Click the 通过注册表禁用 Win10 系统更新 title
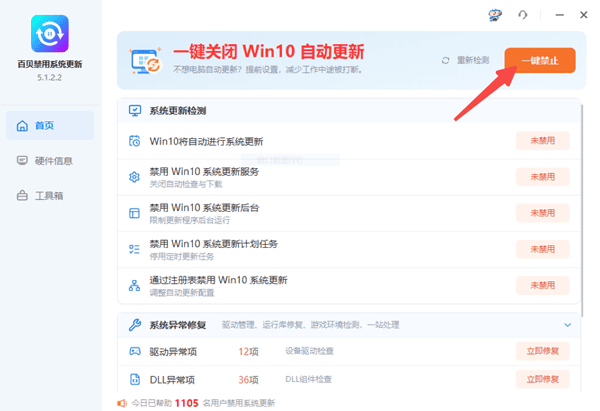The image size is (600, 411). coord(218,280)
